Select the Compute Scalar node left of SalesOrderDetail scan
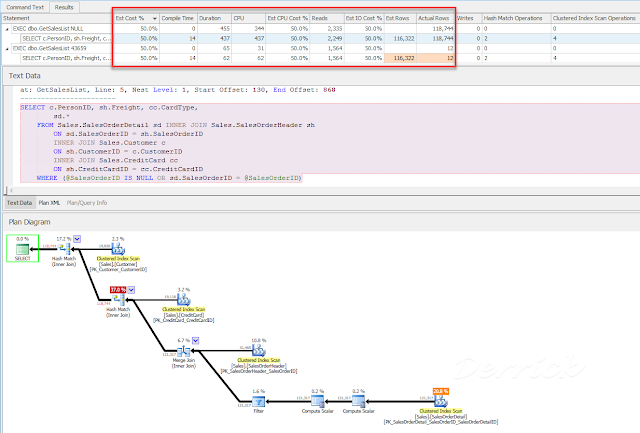 (x=358, y=402)
